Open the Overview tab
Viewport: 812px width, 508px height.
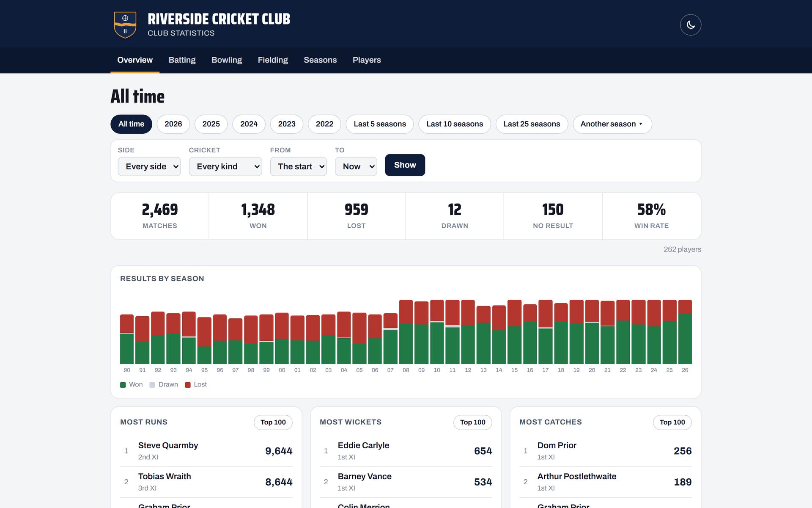(x=135, y=60)
